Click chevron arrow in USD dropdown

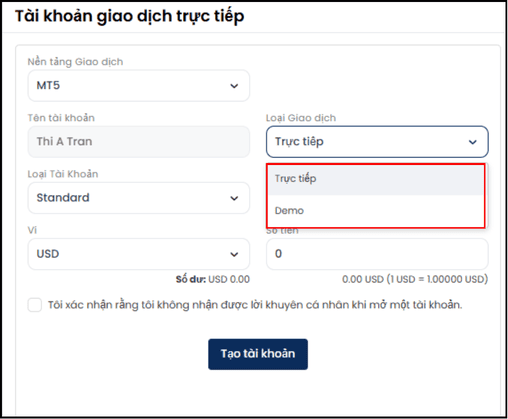coord(234,255)
